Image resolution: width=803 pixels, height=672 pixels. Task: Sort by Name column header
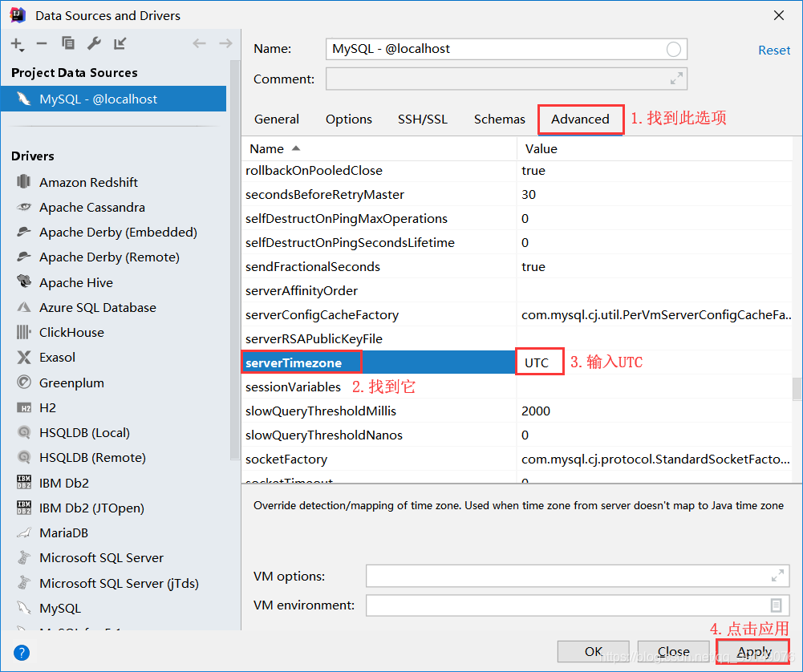click(x=379, y=149)
